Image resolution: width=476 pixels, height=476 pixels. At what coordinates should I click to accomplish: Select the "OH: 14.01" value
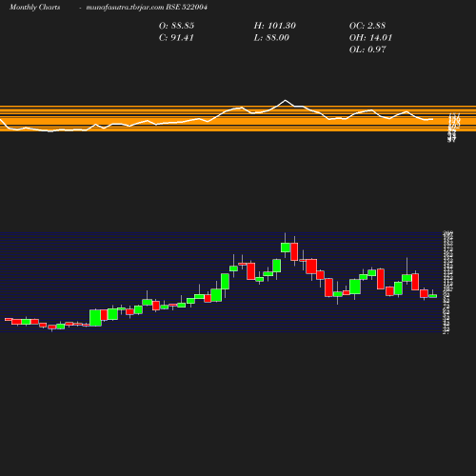pos(370,37)
